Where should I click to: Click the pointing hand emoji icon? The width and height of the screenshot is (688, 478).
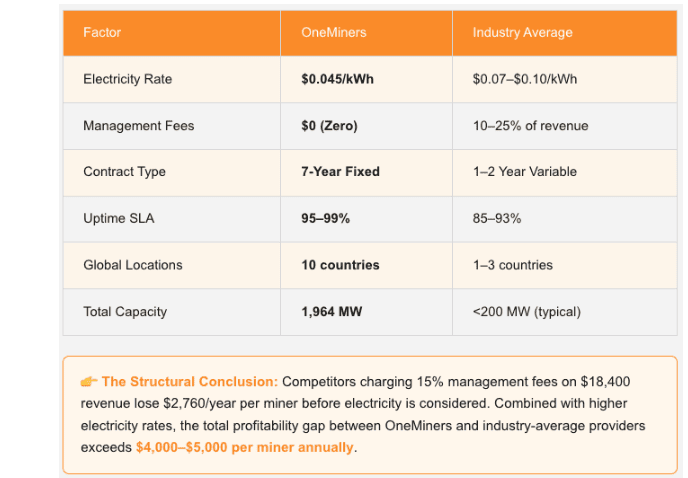[89, 382]
